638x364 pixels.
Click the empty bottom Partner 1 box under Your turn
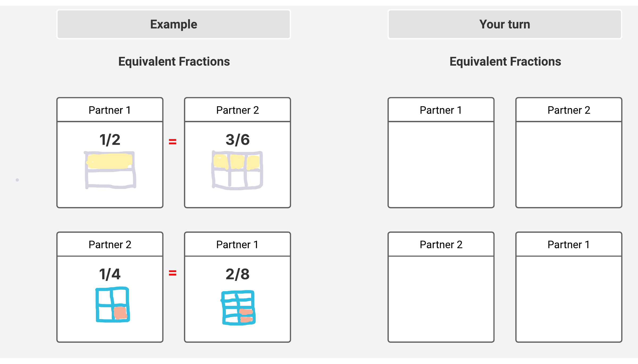569,299
